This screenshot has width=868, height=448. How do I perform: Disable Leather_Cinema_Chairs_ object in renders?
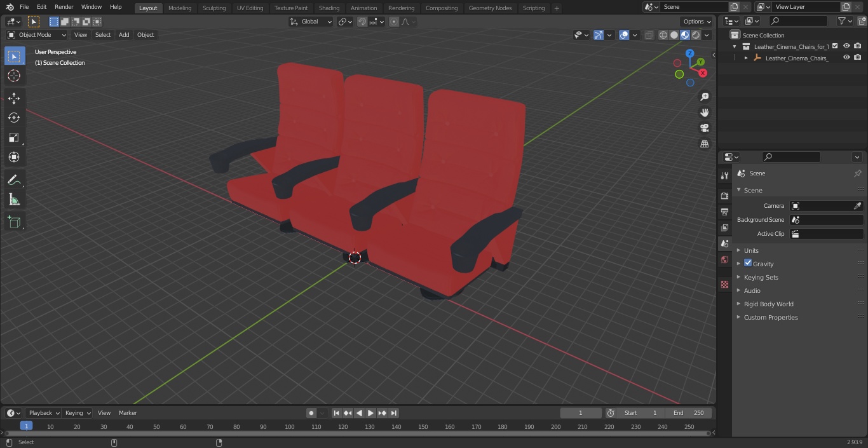(858, 57)
